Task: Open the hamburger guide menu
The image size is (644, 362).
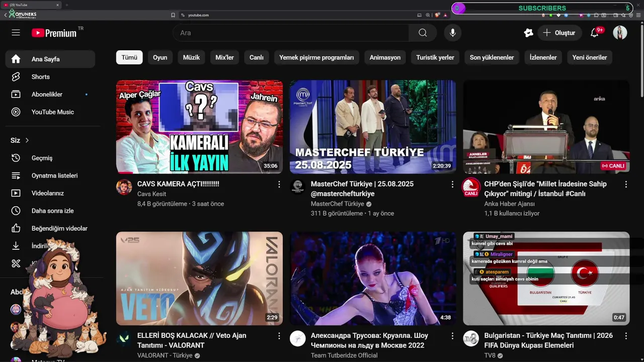Action: [16, 33]
